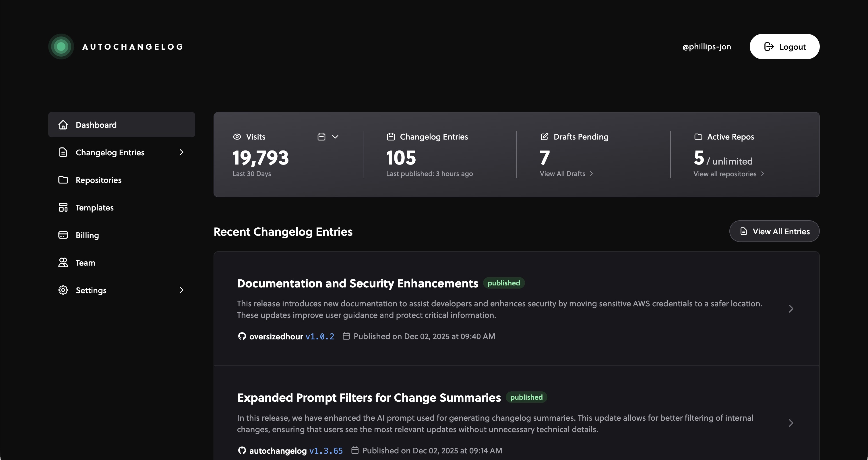Expand the Changelog Entries sidebar chevron

(181, 152)
